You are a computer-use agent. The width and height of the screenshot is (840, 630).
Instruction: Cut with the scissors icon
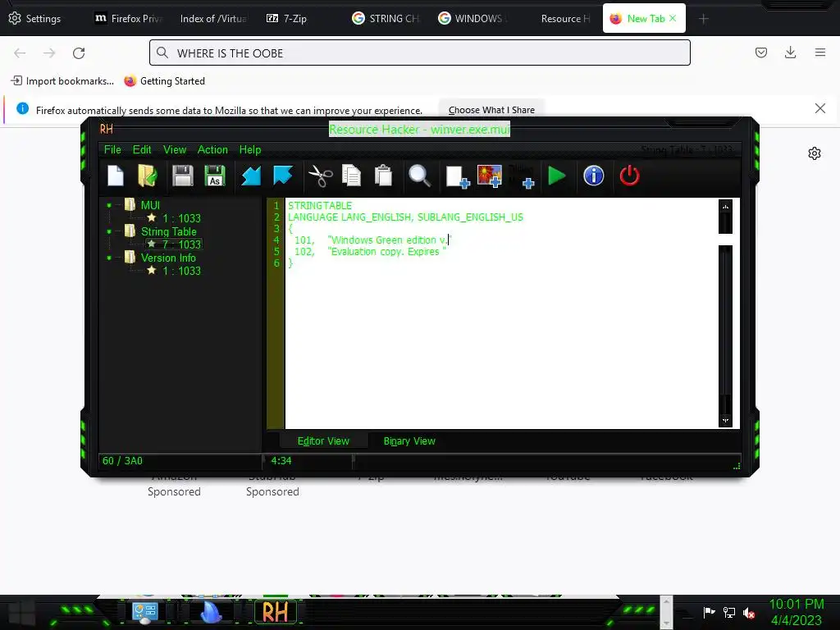point(321,176)
